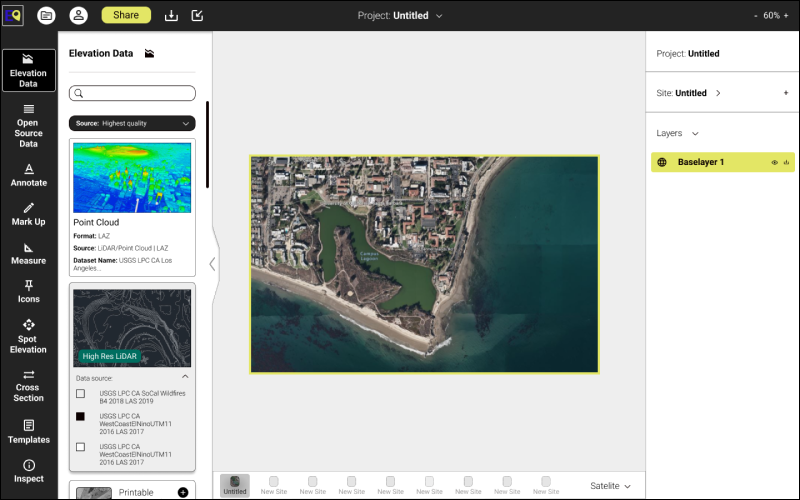Image resolution: width=800 pixels, height=500 pixels.
Task: Open the Templates tool
Action: click(29, 432)
